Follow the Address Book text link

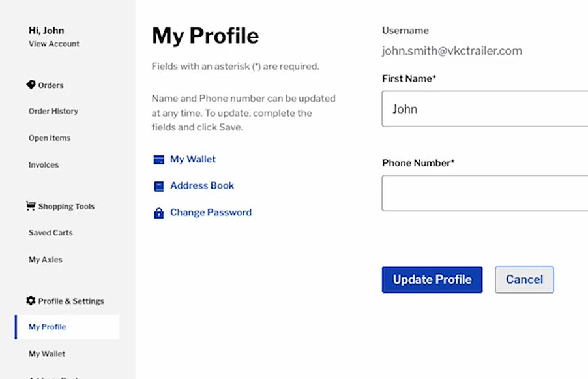202,185
